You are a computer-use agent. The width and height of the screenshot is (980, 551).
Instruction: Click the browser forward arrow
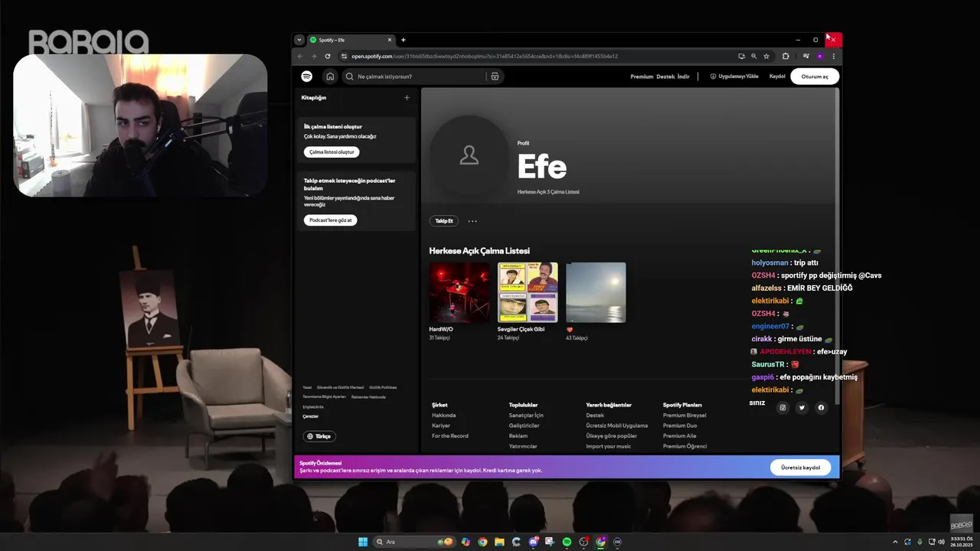314,56
